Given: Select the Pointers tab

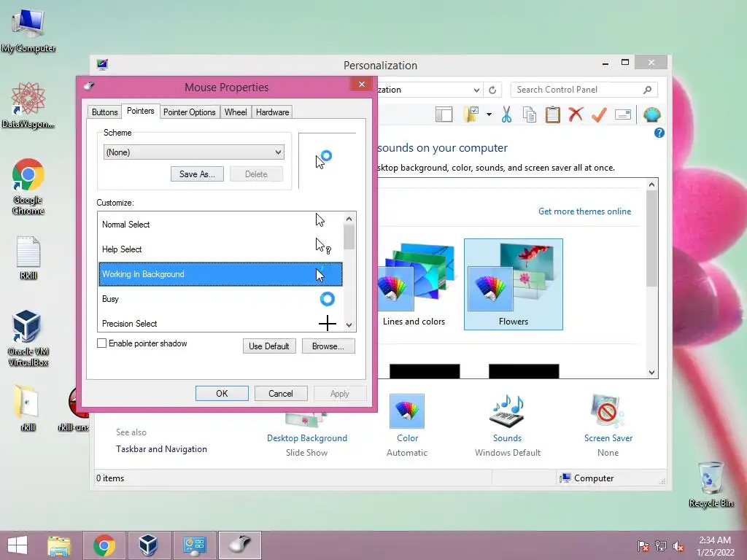Looking at the screenshot, I should (141, 111).
